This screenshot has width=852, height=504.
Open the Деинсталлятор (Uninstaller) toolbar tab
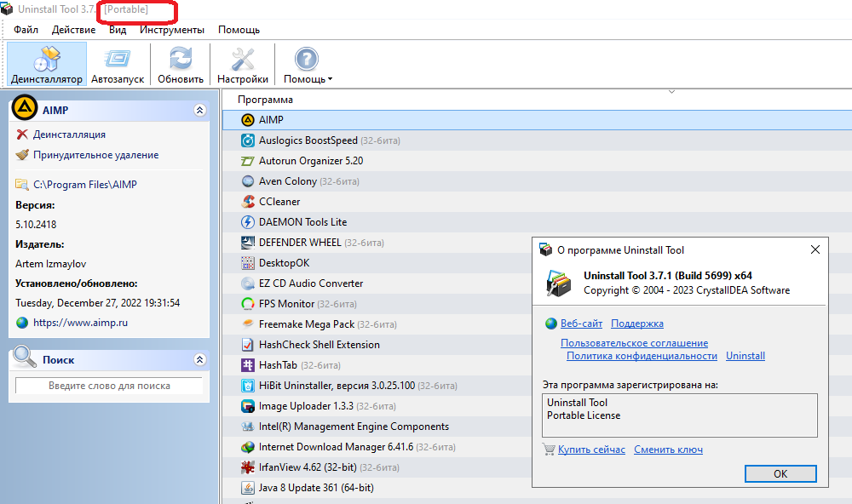47,65
